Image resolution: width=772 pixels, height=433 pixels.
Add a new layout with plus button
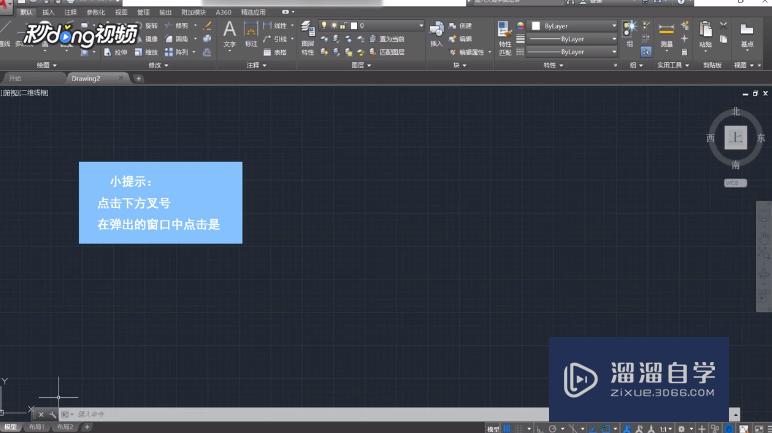tap(87, 427)
